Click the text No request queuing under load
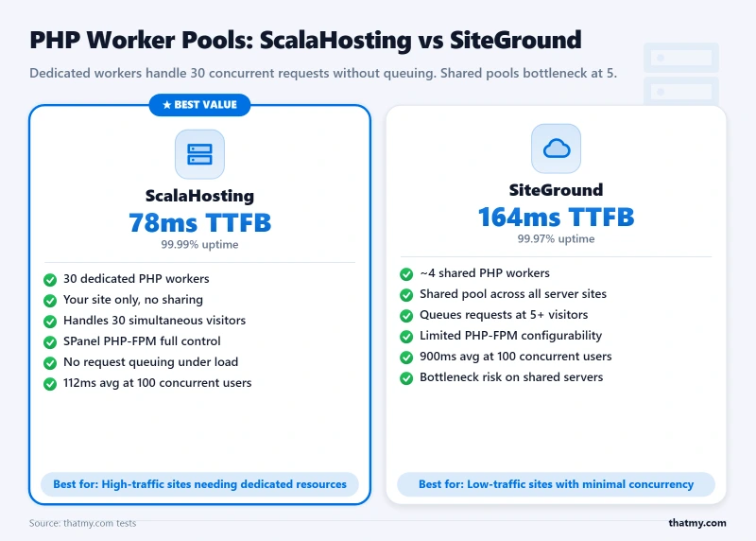The image size is (756, 541). click(150, 362)
